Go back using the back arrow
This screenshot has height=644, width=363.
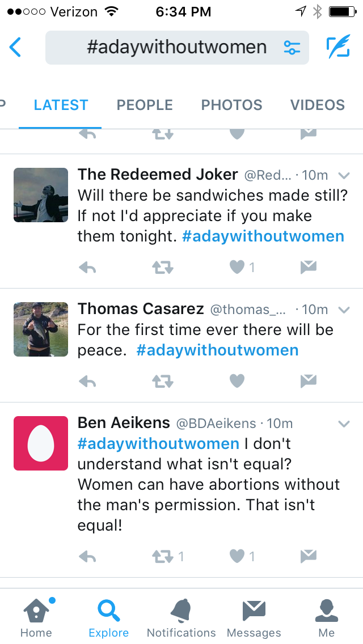16,48
